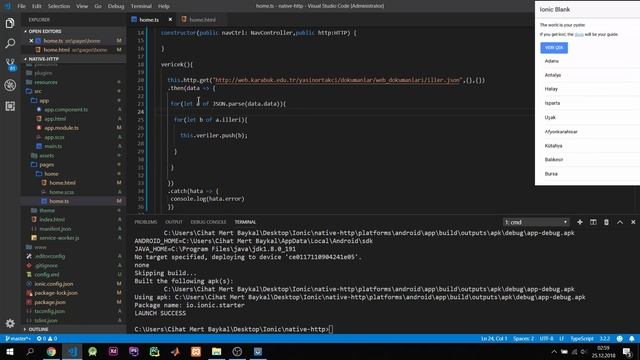This screenshot has height=360, width=640.
Task: Open Windows Start menu
Action: (10, 351)
